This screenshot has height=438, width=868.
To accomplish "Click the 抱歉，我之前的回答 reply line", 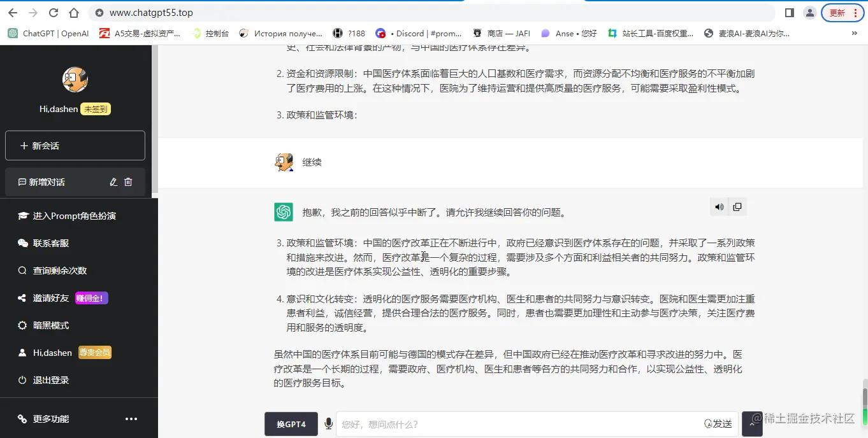I will click(434, 213).
